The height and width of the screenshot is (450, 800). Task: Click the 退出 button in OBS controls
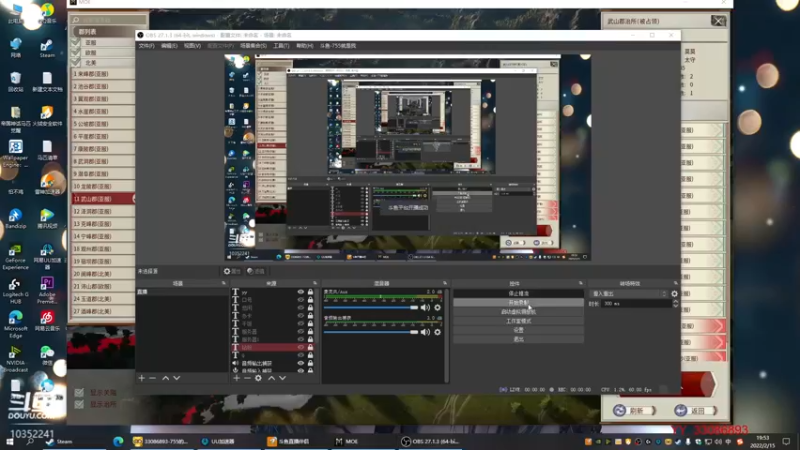(x=518, y=339)
